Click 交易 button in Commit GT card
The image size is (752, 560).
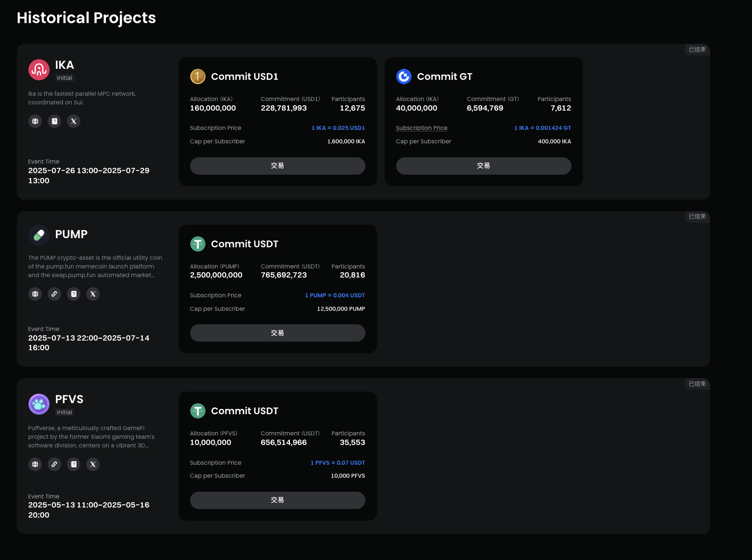(x=484, y=166)
